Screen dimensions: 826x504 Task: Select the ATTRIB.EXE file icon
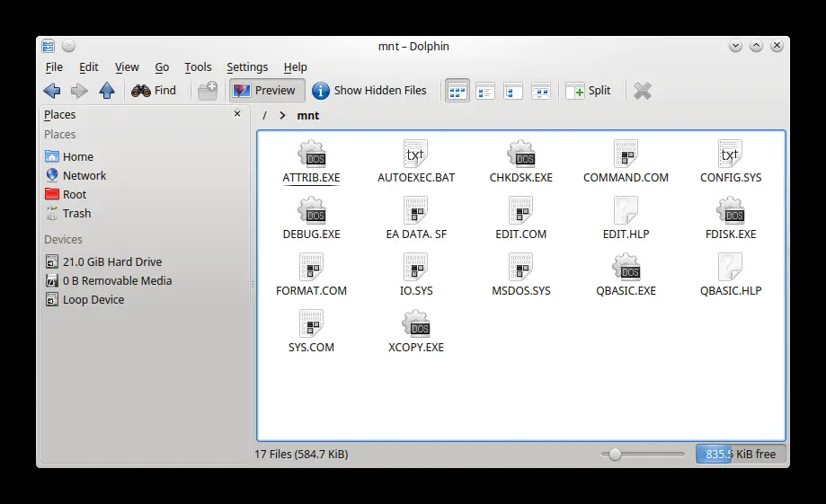pyautogui.click(x=311, y=154)
